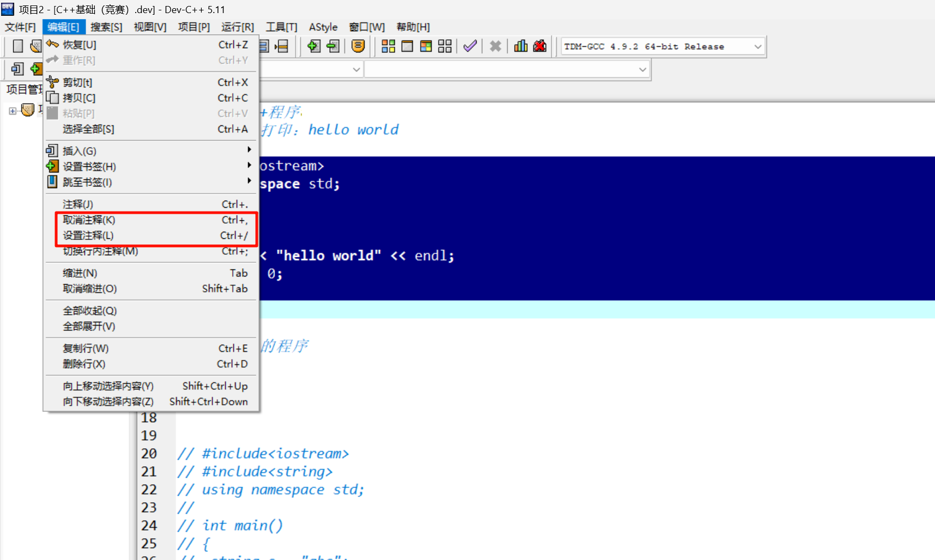
Task: Choose 向上移动选择内容(Y) entry
Action: pyautogui.click(x=150, y=386)
